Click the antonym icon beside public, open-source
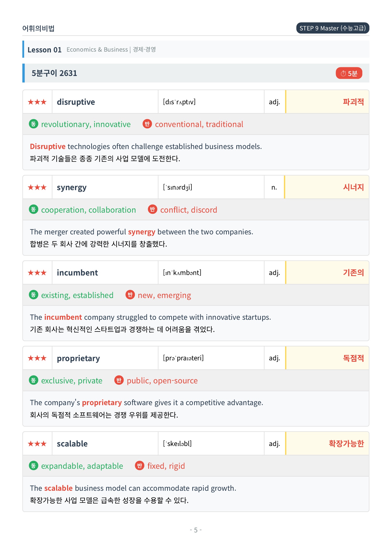This screenshot has height=557, width=392. (x=119, y=380)
